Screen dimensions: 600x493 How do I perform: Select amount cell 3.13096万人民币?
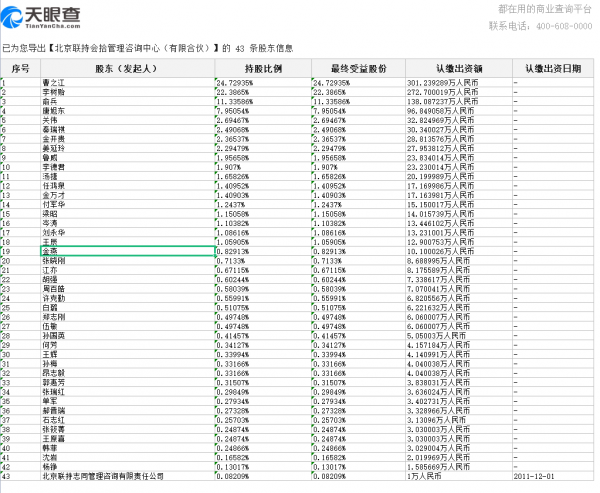pos(459,420)
